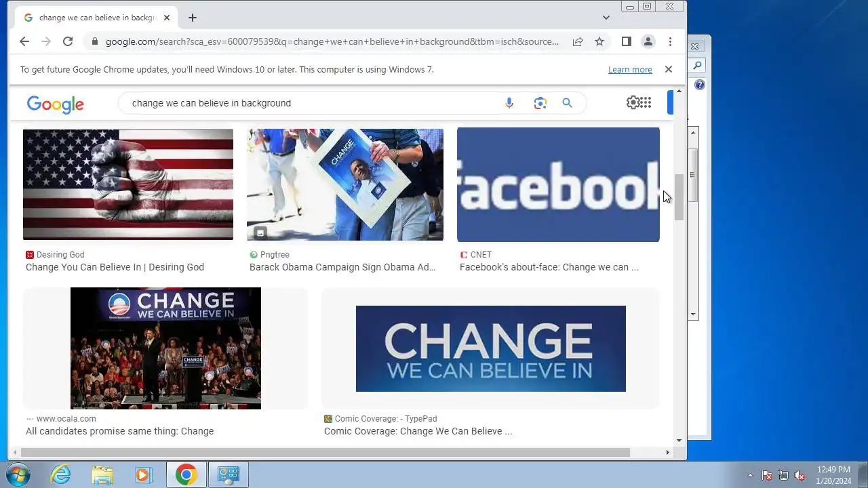
Task: Close the Google search tab
Action: tap(167, 18)
